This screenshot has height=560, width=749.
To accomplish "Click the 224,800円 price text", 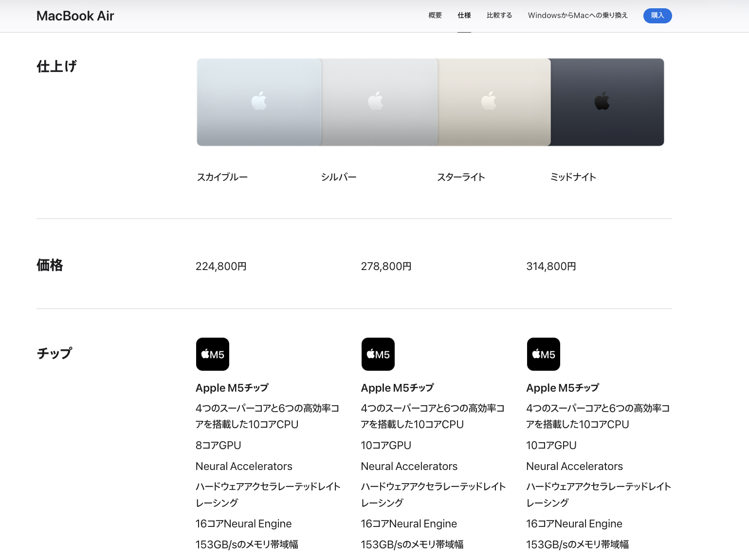I will click(x=221, y=266).
